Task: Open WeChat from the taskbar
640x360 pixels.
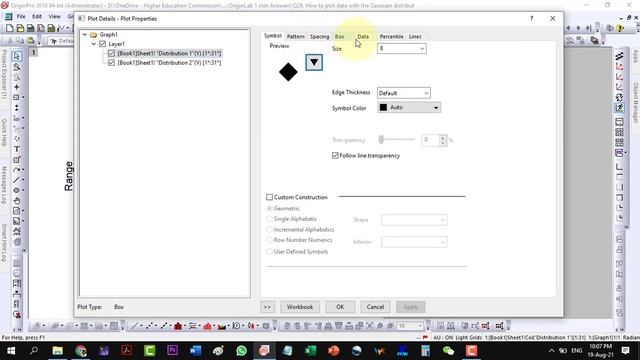Action: click(x=448, y=351)
